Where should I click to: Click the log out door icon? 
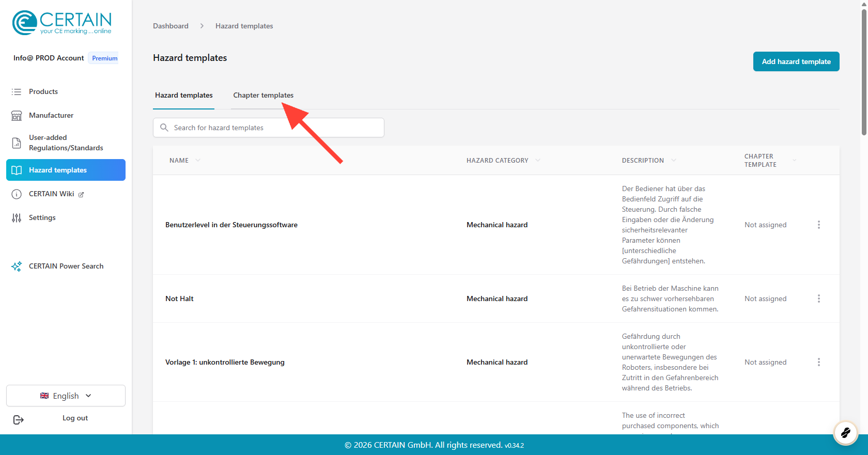pos(19,420)
